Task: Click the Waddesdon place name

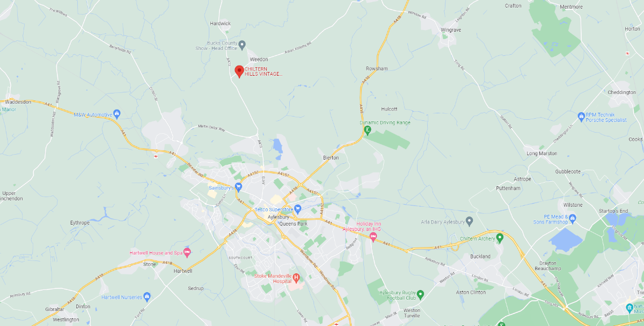Action: click(18, 100)
